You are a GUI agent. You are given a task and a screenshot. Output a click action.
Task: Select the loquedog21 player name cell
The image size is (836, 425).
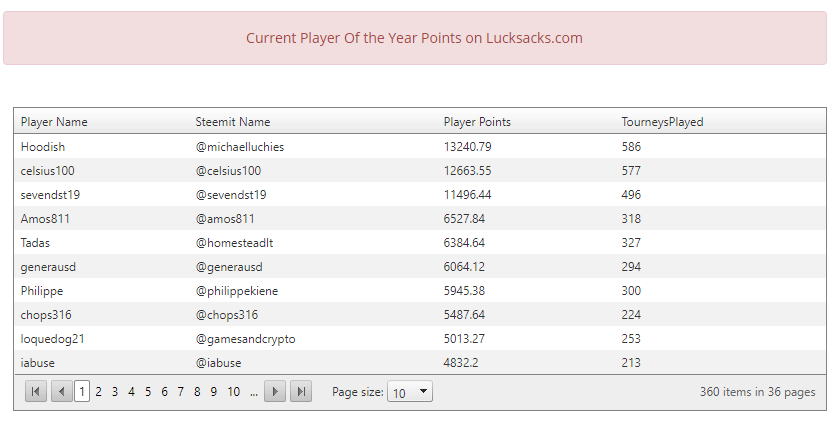pos(52,339)
